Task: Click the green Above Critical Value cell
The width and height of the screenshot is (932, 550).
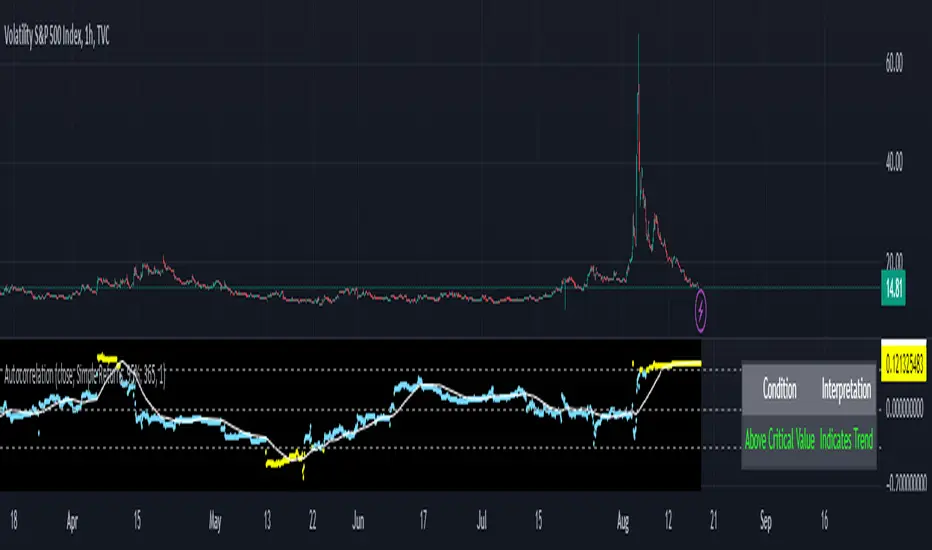Action: 779,441
